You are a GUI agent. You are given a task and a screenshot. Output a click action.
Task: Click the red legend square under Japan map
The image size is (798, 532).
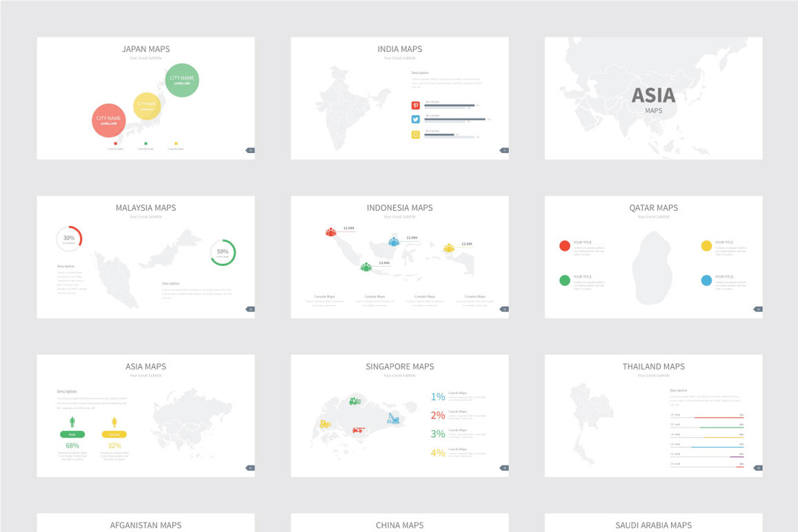(116, 143)
